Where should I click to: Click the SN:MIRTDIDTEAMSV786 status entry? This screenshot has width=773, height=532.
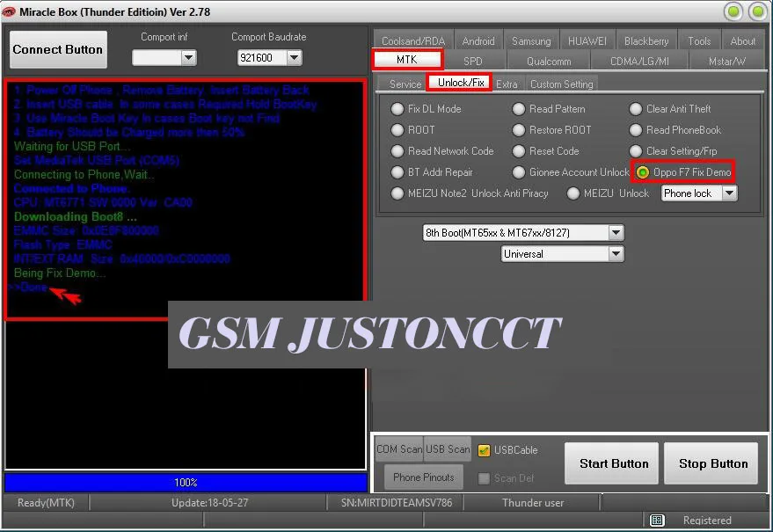click(397, 502)
